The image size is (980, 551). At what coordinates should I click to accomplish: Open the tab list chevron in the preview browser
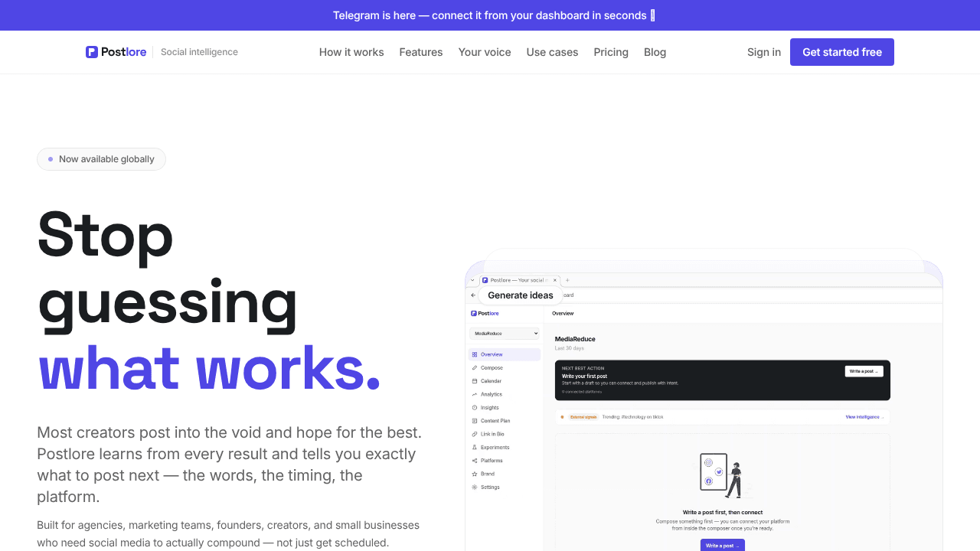coord(472,280)
